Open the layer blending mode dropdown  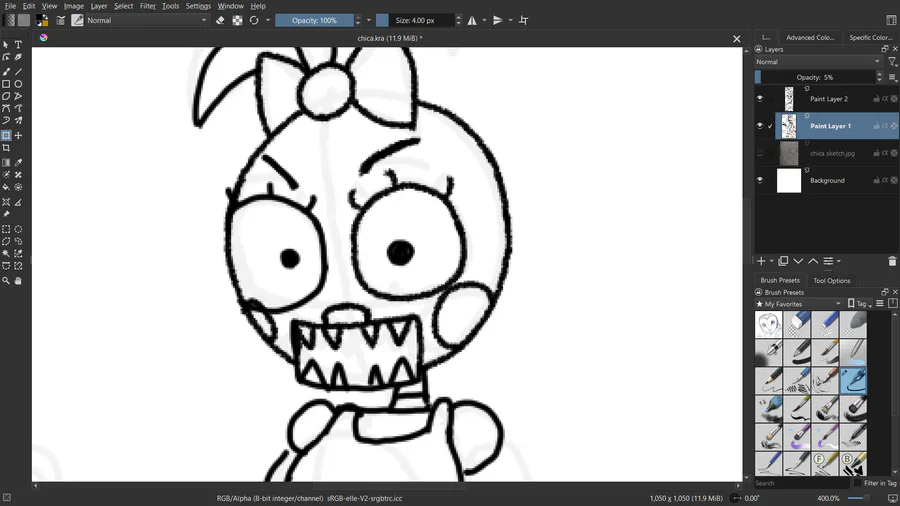coord(818,61)
